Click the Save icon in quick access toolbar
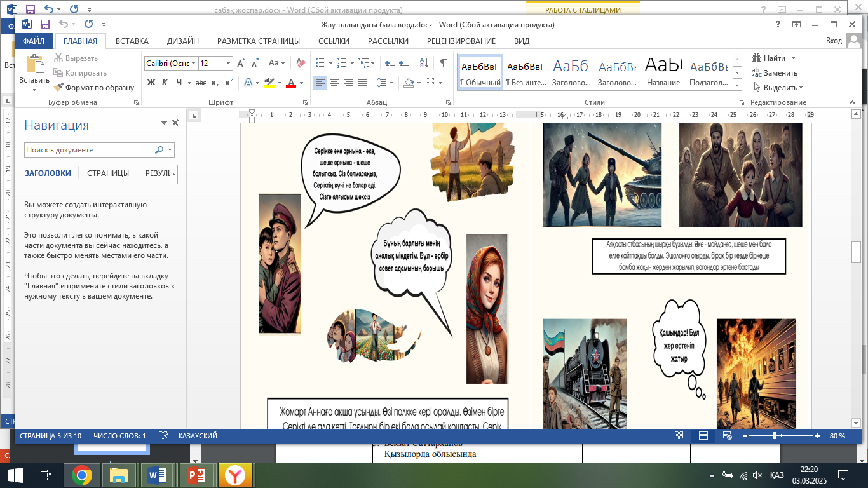Viewport: 868px width, 488px height. click(x=45, y=24)
